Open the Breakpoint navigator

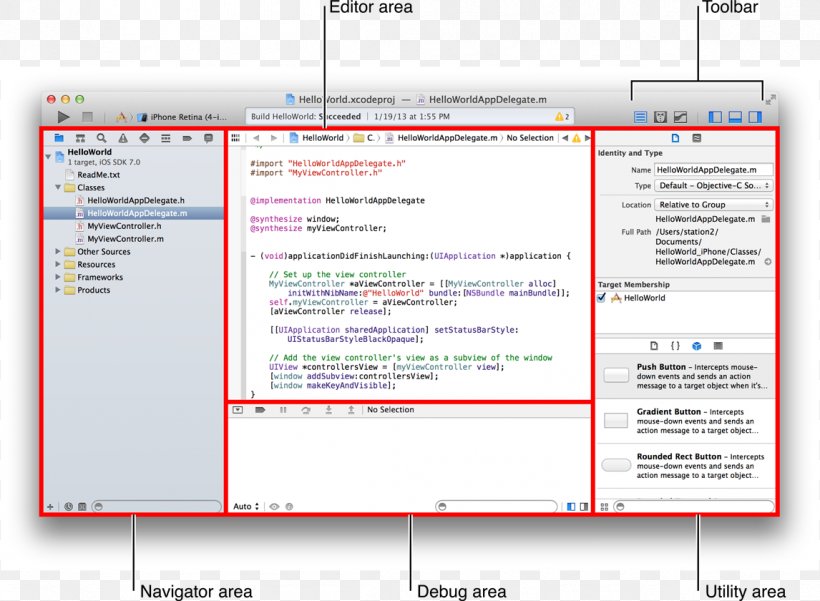187,137
